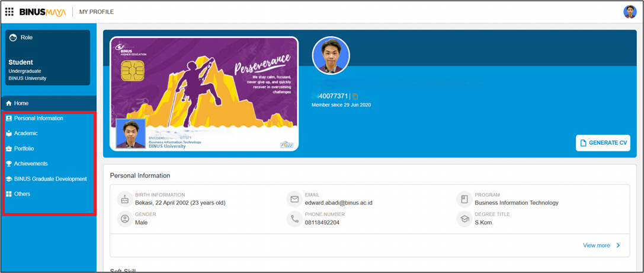Click the BINUS Graduate Development cap icon
The height and width of the screenshot is (273, 644).
click(x=9, y=179)
